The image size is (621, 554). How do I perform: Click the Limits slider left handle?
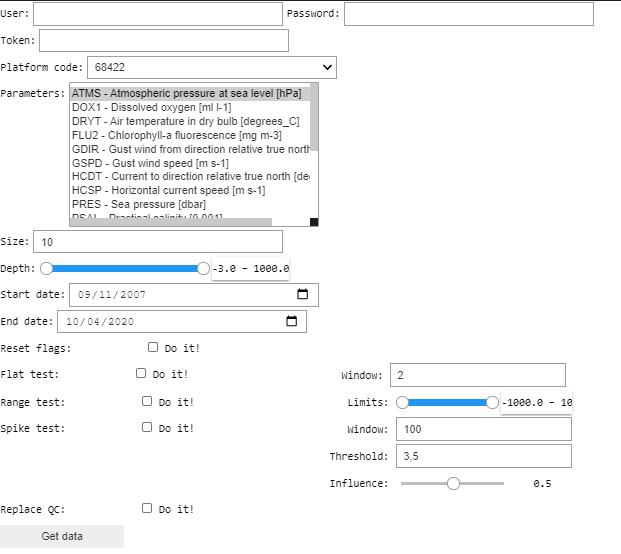pyautogui.click(x=402, y=403)
